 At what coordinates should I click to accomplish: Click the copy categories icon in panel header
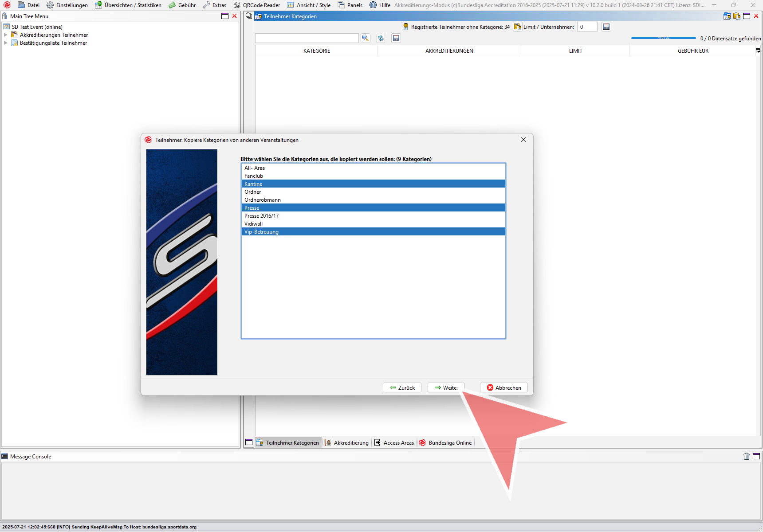click(737, 16)
